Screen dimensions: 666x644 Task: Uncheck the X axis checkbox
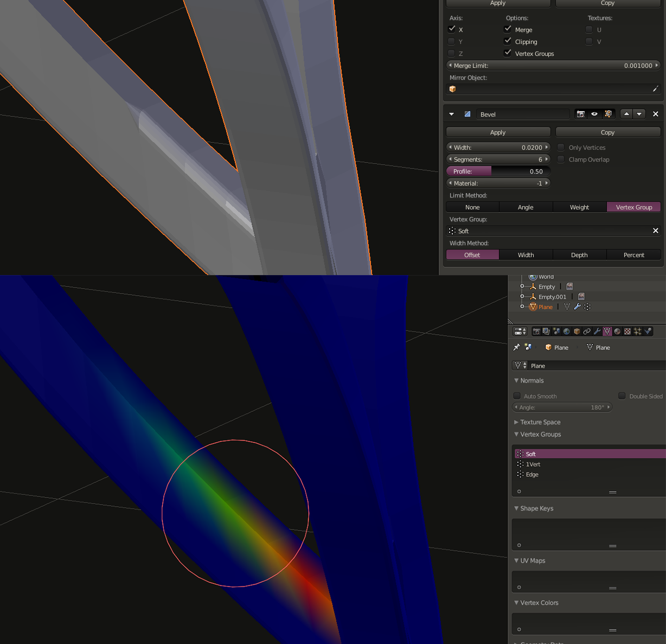452,29
